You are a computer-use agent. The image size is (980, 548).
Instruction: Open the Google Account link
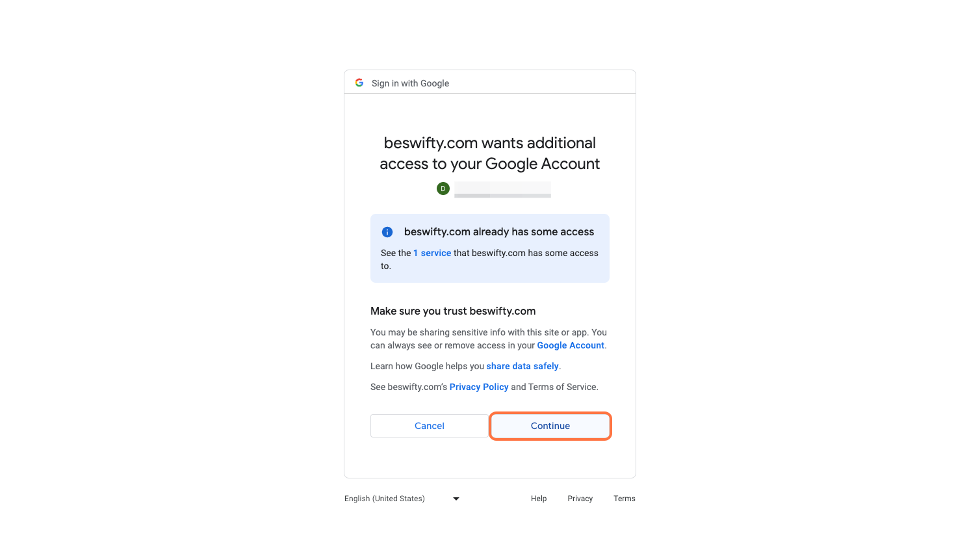(x=571, y=345)
